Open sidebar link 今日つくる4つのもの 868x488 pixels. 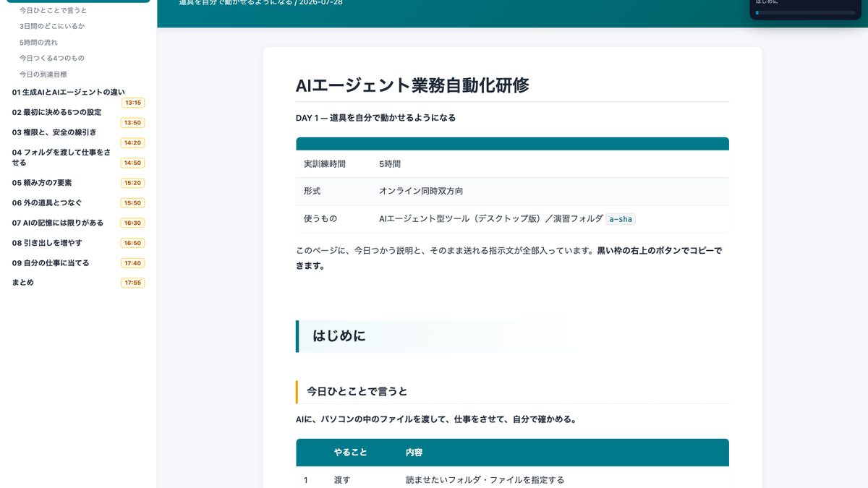[52, 58]
